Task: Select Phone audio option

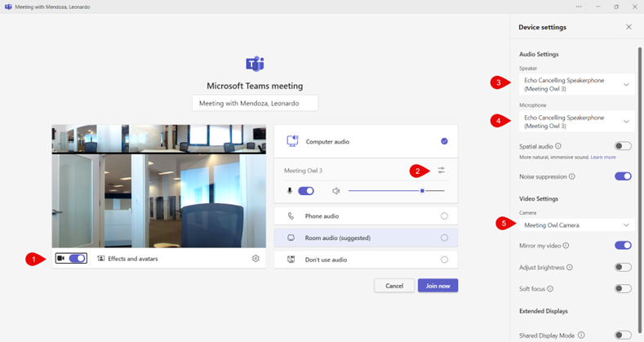Action: point(365,216)
